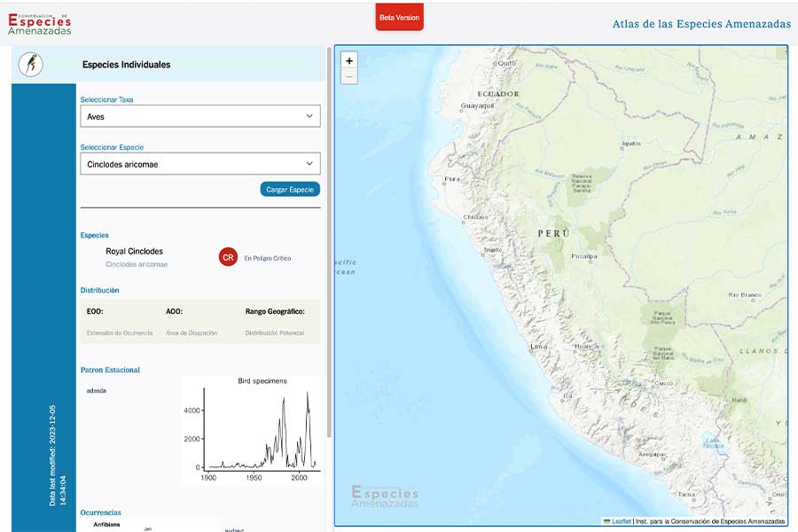The width and height of the screenshot is (798, 532).
Task: Click the Especies section heading
Action: click(x=94, y=235)
